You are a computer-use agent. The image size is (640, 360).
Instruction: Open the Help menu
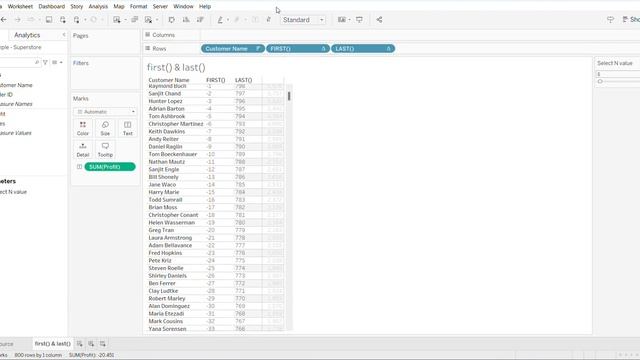coord(205,7)
